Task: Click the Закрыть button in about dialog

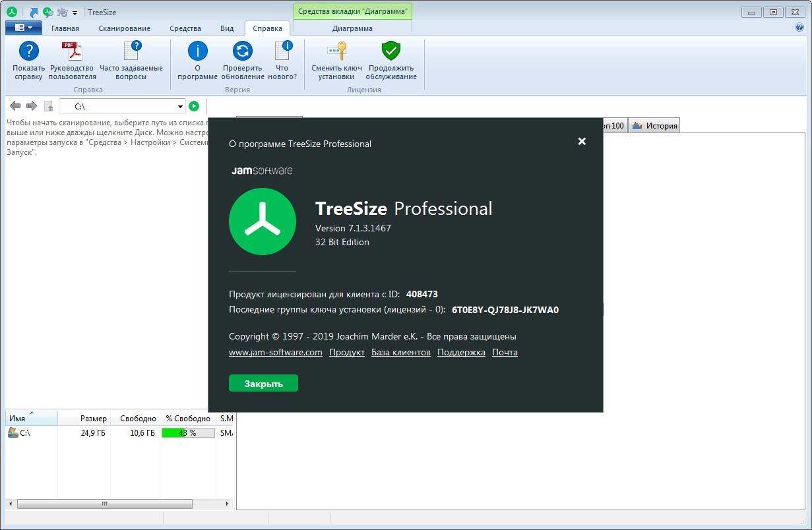Action: click(x=263, y=384)
